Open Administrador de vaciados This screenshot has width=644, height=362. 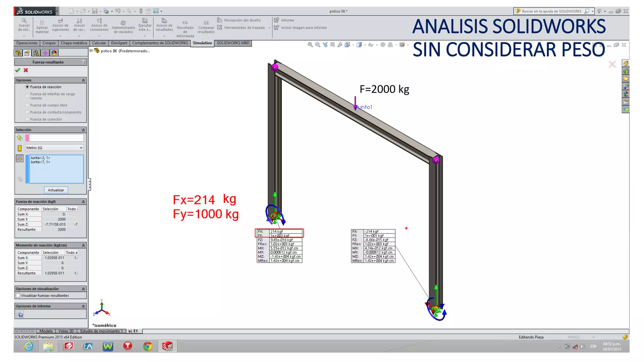click(x=123, y=27)
